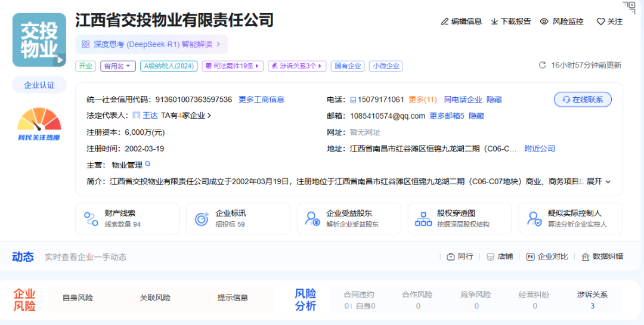Open 更多邮箱5 link
Viewport: 644px width, 325px height.
click(x=447, y=116)
